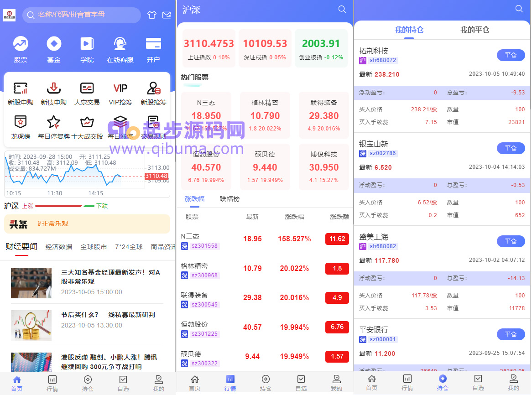The height and width of the screenshot is (395, 532).
Task: Click the index intraday chart
Action: (87, 174)
